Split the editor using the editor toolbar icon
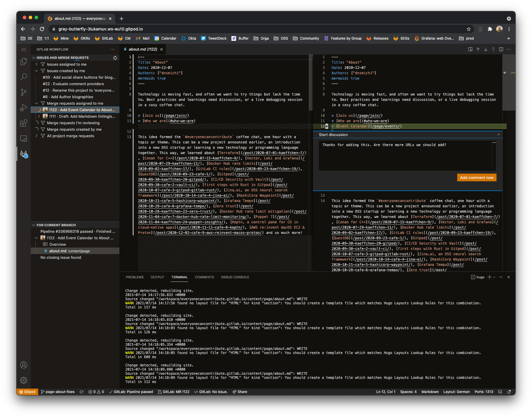The image size is (532, 417). tap(500, 49)
